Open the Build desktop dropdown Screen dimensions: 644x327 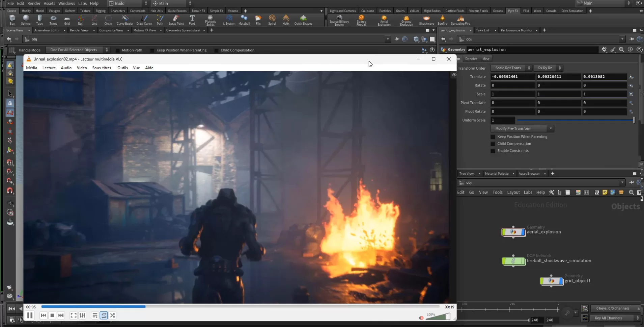128,3
